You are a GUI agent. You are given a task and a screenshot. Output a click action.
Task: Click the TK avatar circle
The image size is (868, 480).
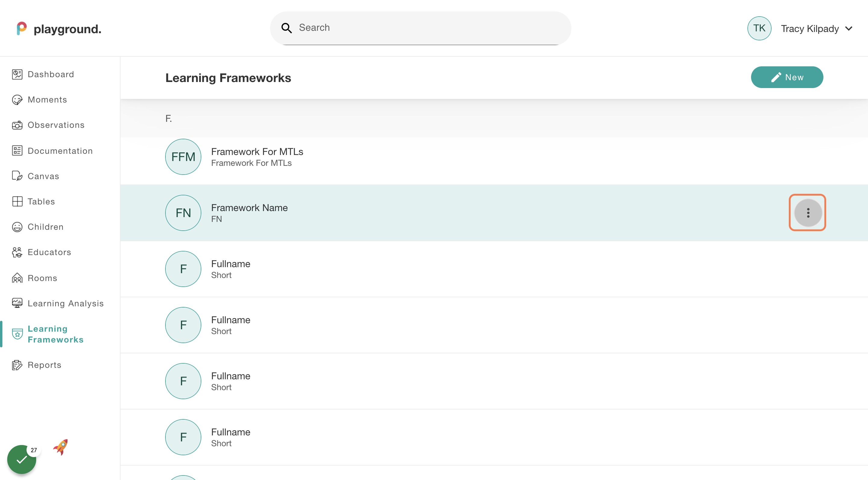click(759, 28)
